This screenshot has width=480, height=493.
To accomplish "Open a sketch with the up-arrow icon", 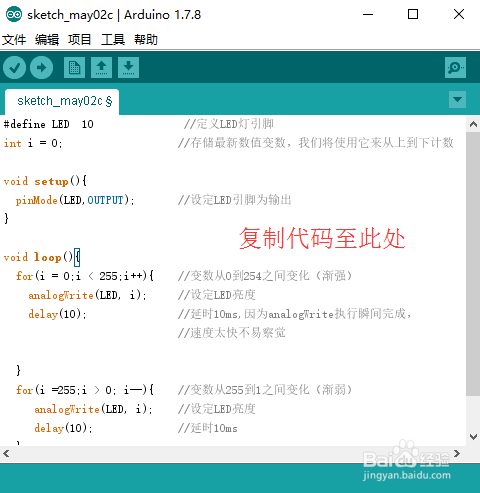I will coord(101,68).
